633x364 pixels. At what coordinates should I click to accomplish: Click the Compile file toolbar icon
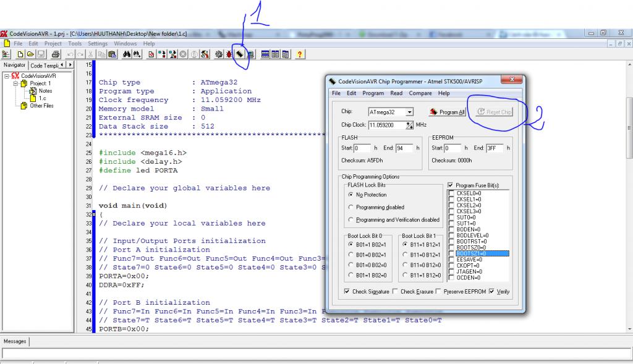point(151,54)
